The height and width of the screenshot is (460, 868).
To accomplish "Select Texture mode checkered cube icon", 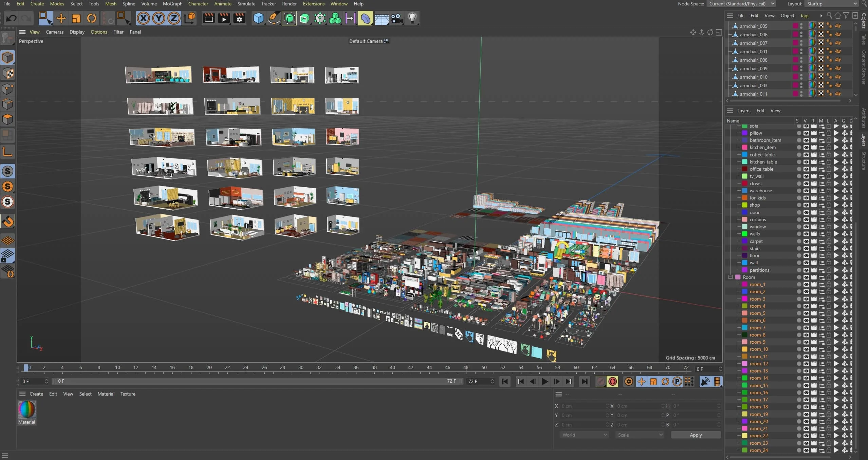I will click(x=7, y=73).
